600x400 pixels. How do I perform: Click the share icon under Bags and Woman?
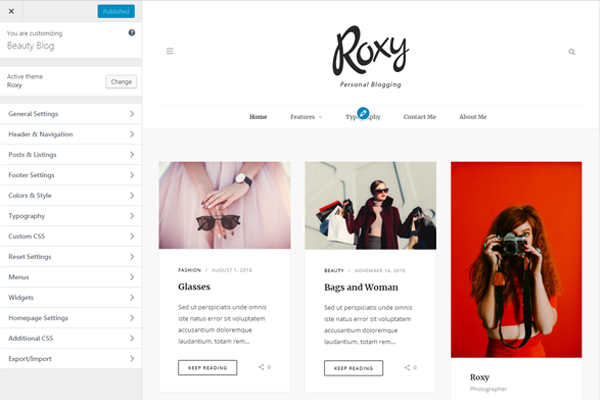(x=407, y=367)
